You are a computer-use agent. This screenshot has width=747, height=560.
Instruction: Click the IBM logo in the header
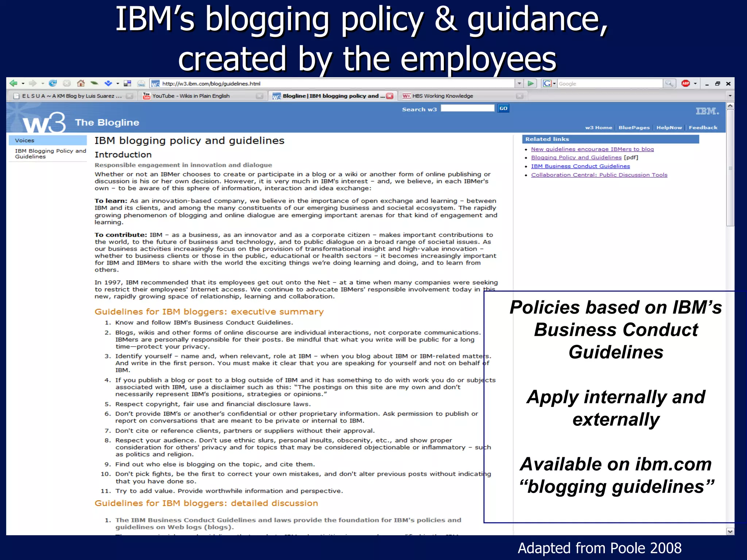[707, 111]
